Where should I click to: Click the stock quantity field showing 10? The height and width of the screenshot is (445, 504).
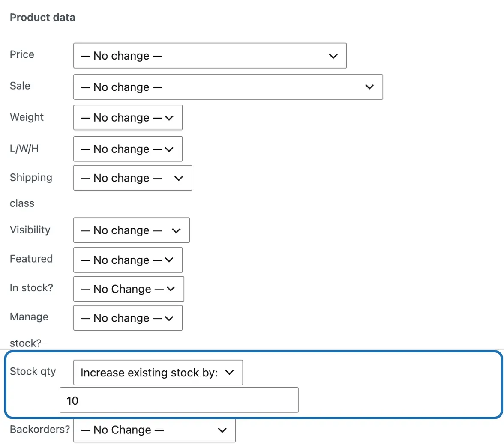click(179, 400)
